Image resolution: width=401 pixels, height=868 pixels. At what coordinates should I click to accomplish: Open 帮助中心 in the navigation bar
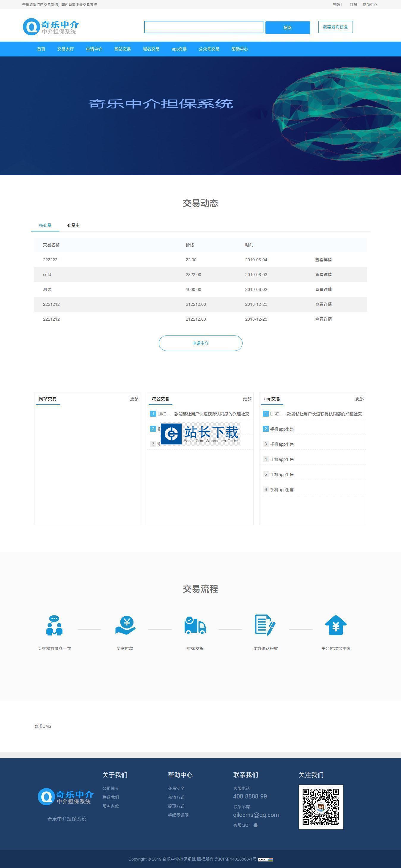(x=240, y=49)
